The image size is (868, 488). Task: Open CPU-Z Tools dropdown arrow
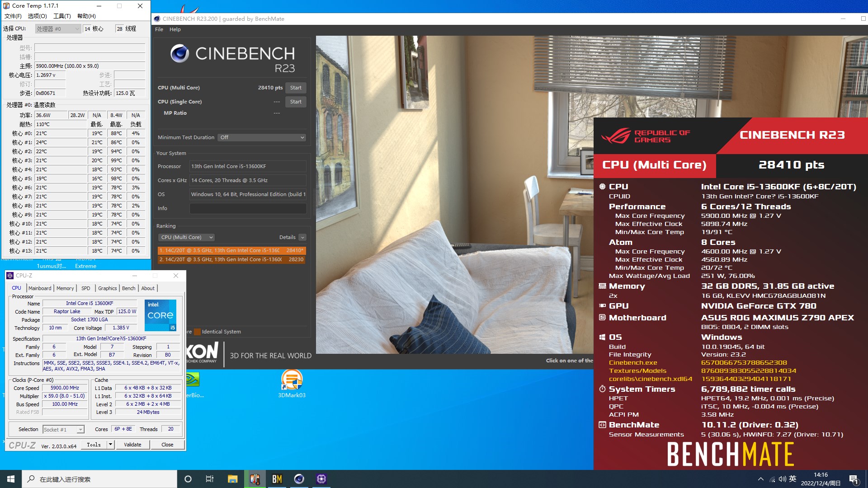coord(110,445)
